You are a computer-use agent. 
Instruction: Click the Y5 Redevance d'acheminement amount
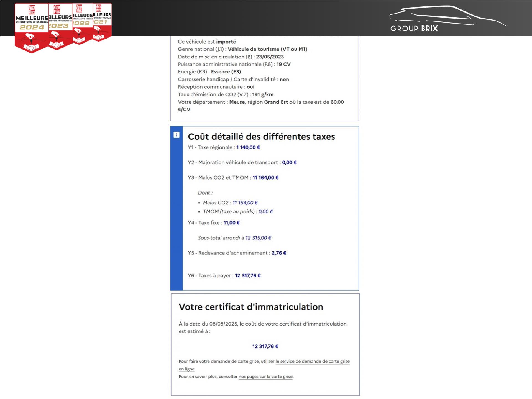click(x=279, y=253)
